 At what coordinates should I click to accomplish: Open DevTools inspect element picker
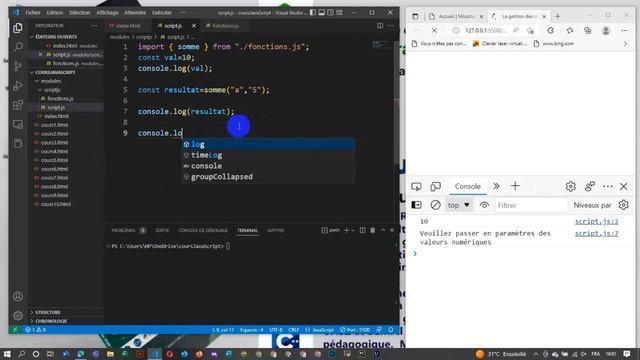(x=416, y=187)
